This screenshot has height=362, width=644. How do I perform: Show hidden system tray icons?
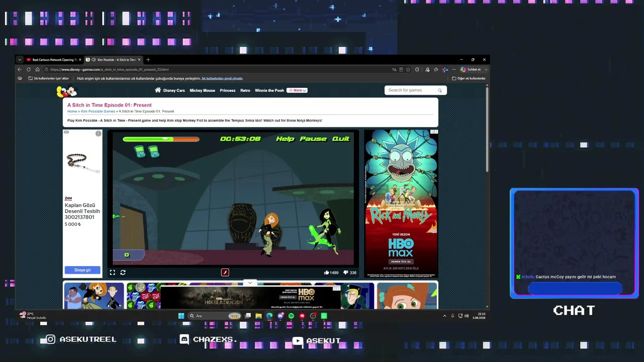coord(444,316)
